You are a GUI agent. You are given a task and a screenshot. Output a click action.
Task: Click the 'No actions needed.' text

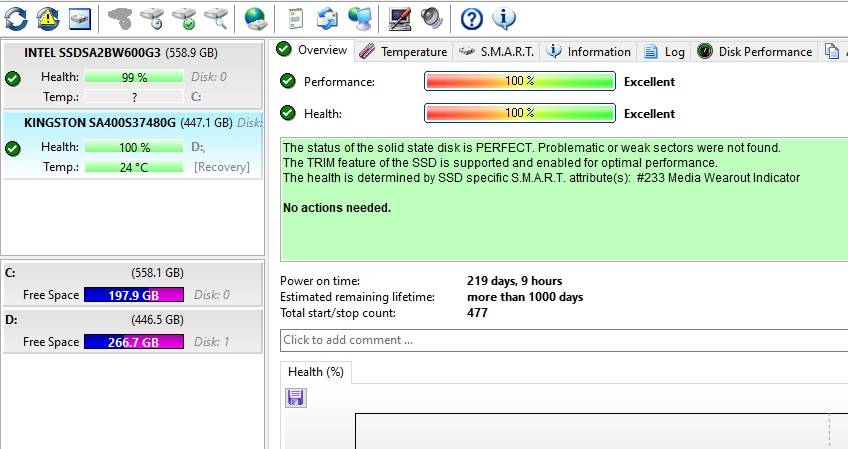click(336, 208)
